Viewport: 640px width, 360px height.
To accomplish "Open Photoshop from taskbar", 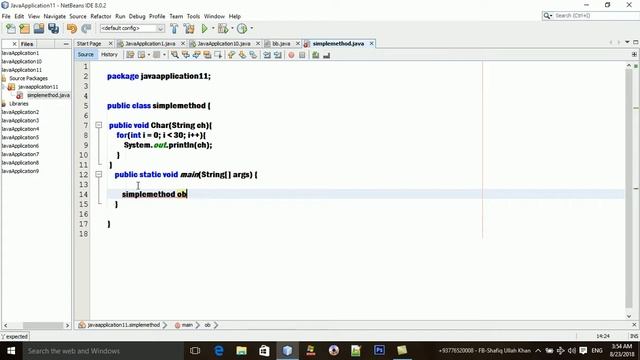I will click(379, 351).
